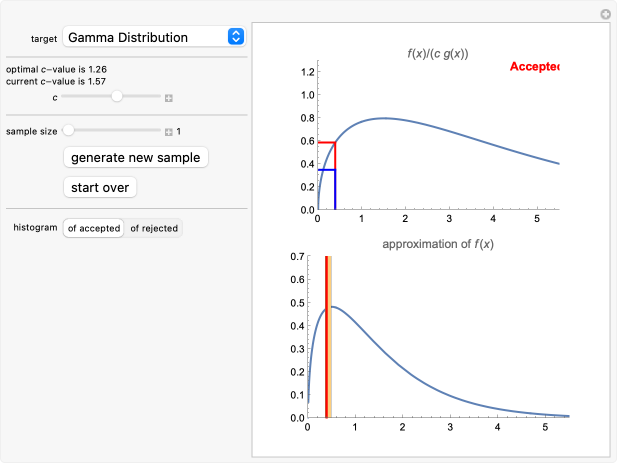
Task: Click the sample size slider thumb
Action: [68, 130]
